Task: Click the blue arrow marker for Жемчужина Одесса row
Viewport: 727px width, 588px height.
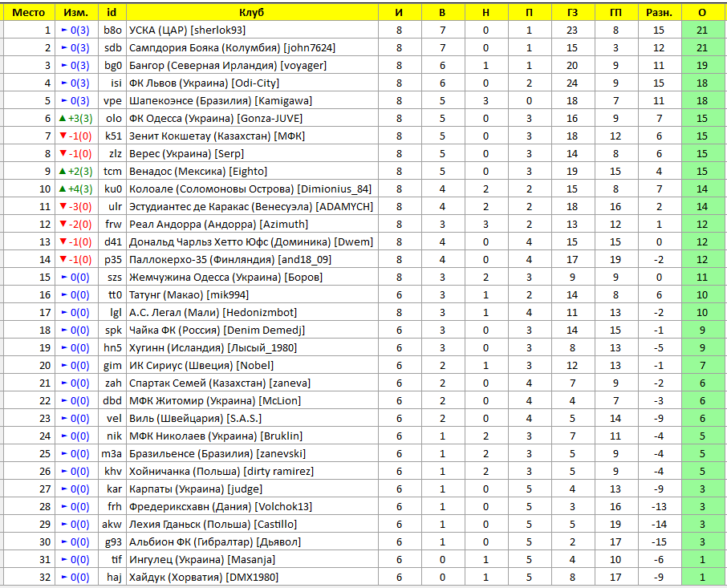Action: (64, 277)
